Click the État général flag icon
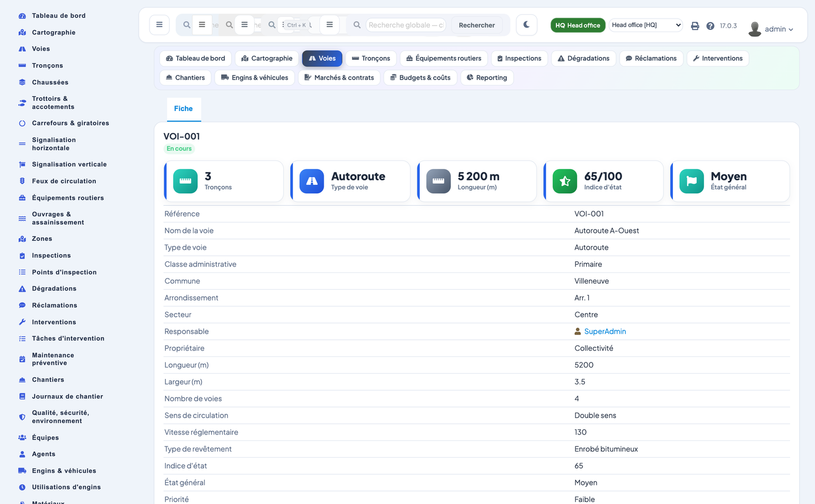This screenshot has width=815, height=504. coord(691,181)
